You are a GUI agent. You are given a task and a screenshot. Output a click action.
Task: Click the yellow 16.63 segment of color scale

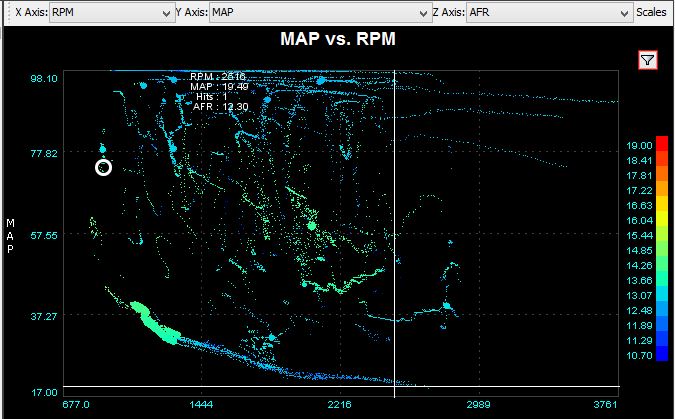pyautogui.click(x=662, y=204)
